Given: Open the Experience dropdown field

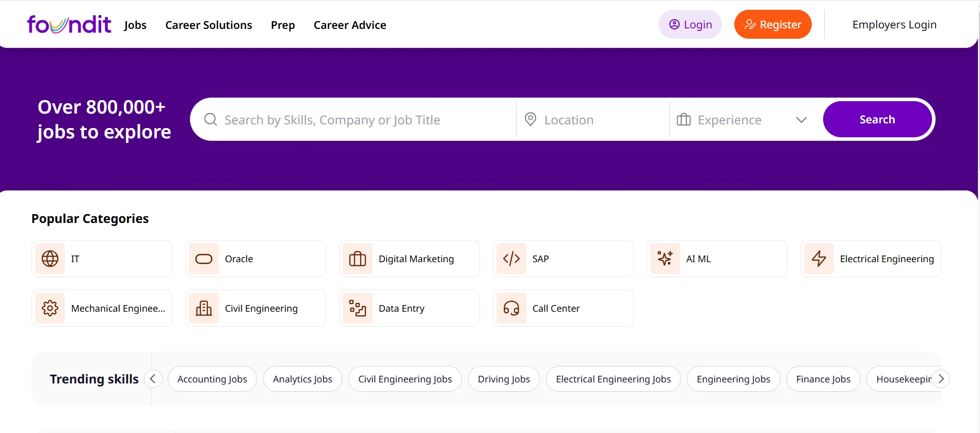Looking at the screenshot, I should 742,120.
